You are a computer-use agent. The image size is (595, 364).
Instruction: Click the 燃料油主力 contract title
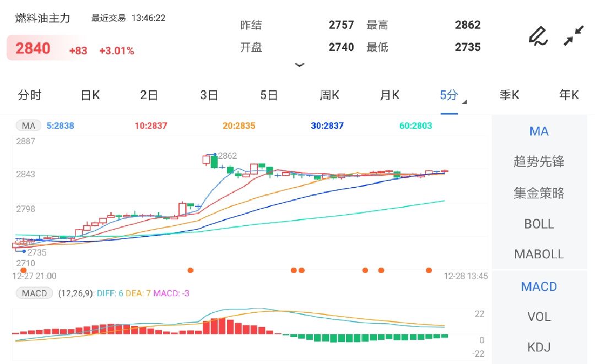42,18
